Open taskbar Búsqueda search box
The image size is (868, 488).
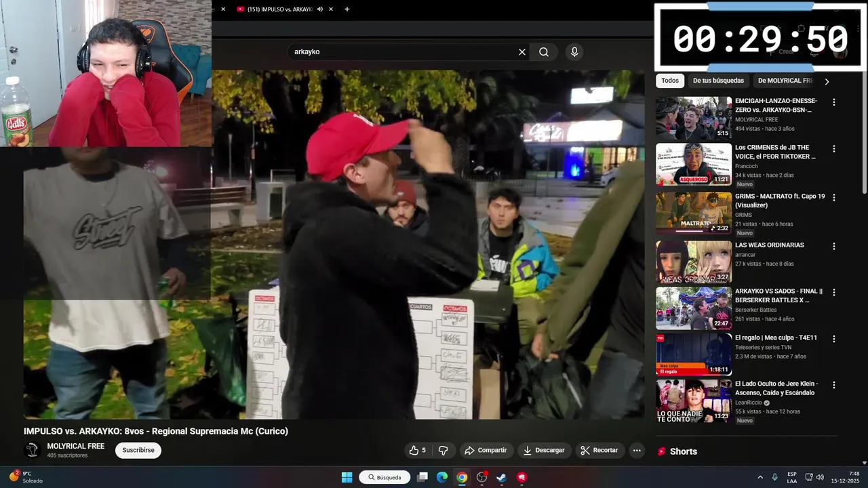pos(384,477)
